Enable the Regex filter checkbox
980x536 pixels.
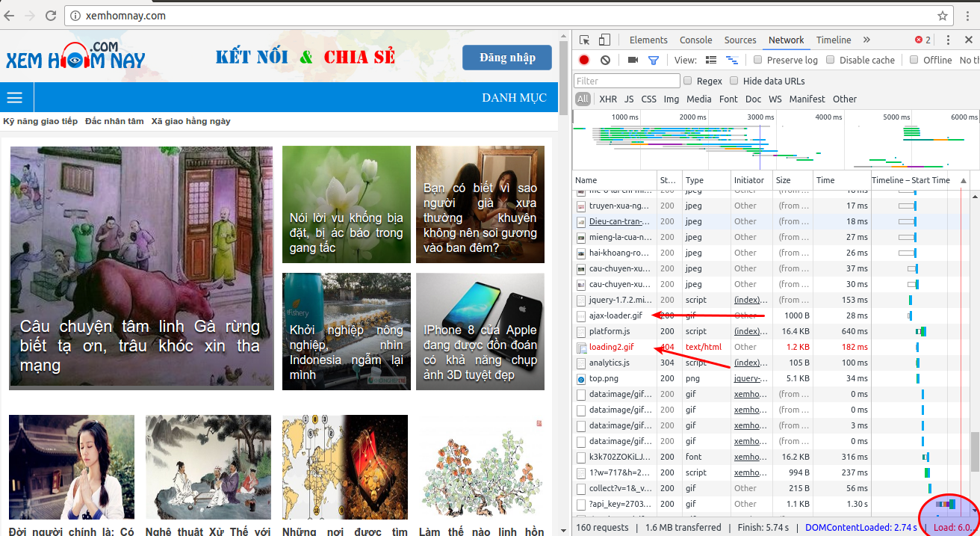pos(688,81)
